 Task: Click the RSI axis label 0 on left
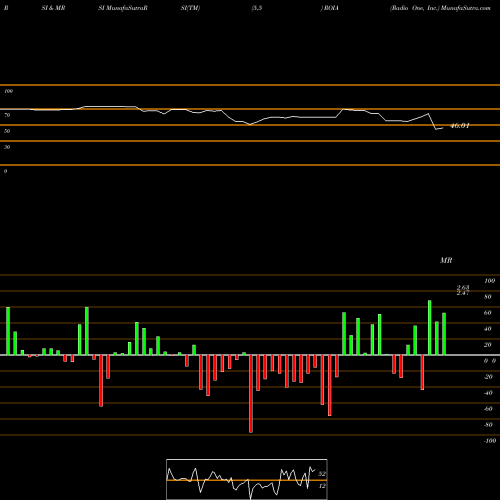[5, 171]
